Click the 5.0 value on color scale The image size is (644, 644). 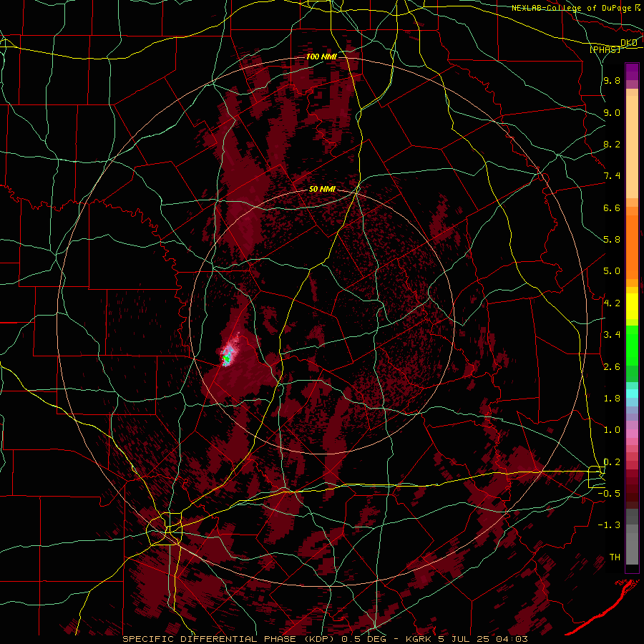tap(612, 271)
